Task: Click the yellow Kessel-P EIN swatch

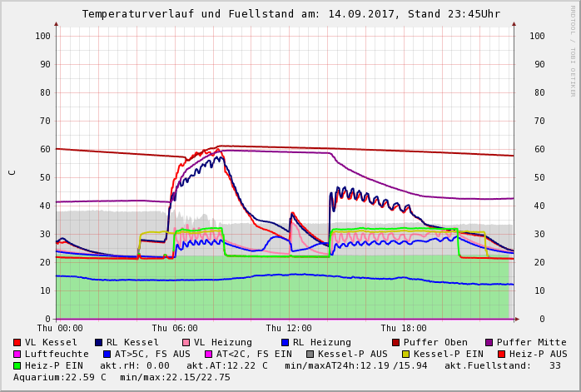Action: coord(405,354)
